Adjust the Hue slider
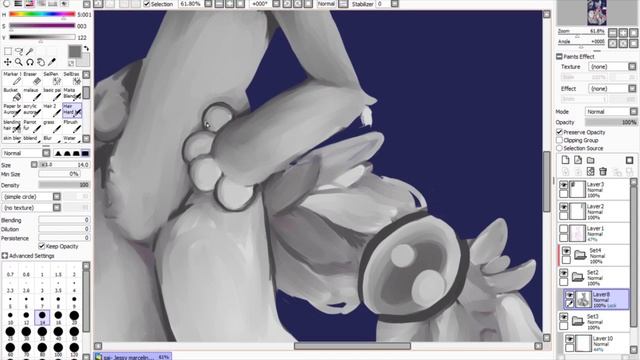 [42, 15]
